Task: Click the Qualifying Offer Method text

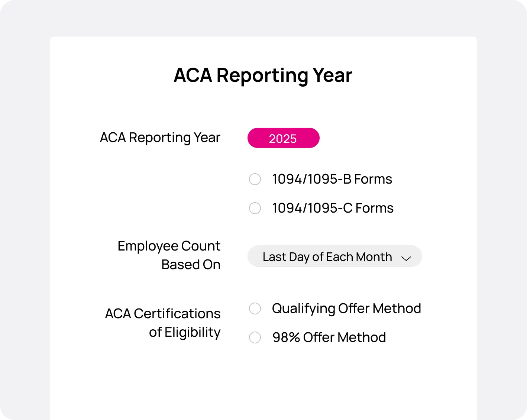Action: click(346, 308)
